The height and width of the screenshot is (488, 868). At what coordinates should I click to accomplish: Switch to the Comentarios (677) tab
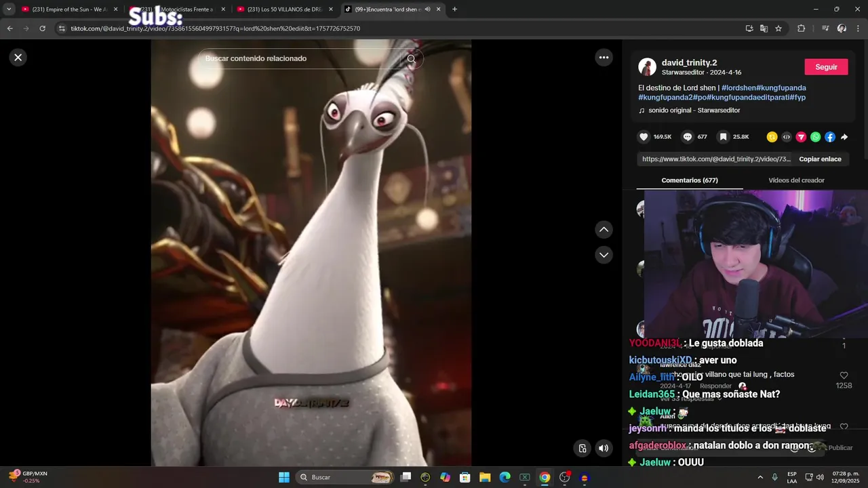[690, 180]
